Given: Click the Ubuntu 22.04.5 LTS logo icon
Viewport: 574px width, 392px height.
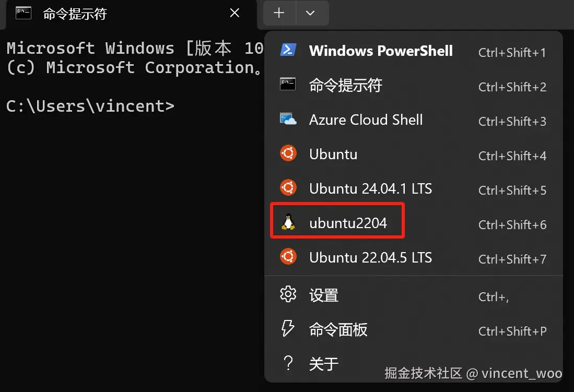Looking at the screenshot, I should [x=288, y=257].
